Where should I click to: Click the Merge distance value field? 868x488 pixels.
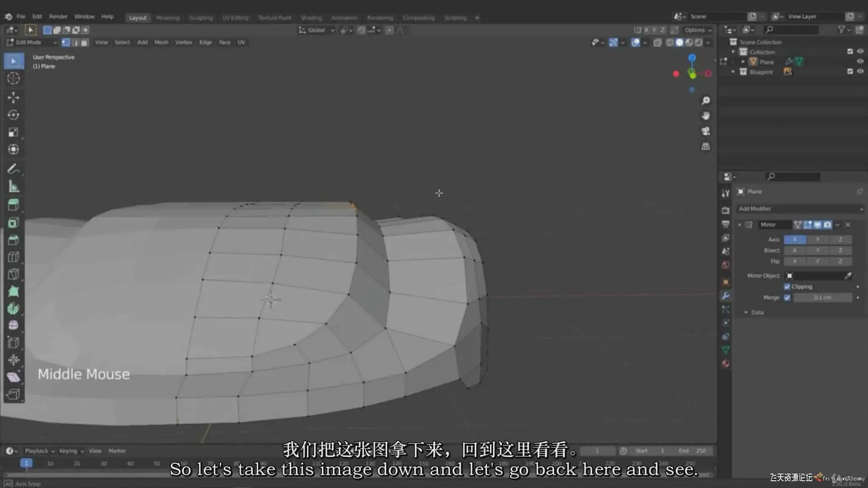click(822, 297)
